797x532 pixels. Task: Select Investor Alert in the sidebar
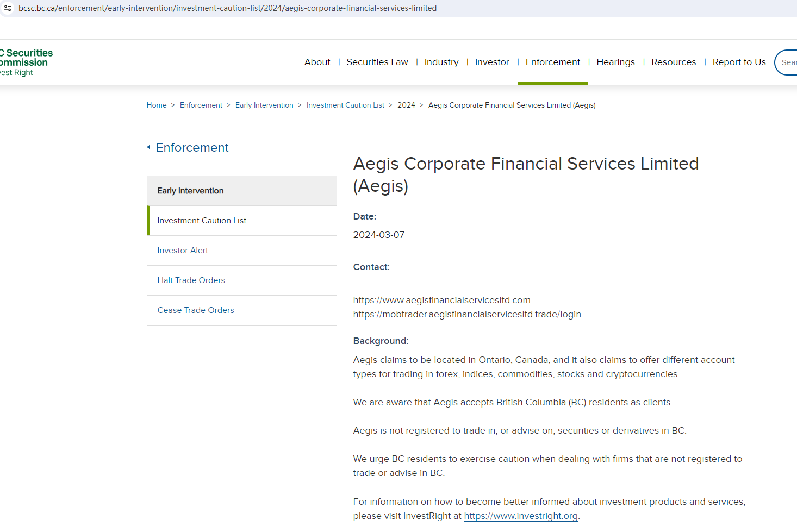183,251
